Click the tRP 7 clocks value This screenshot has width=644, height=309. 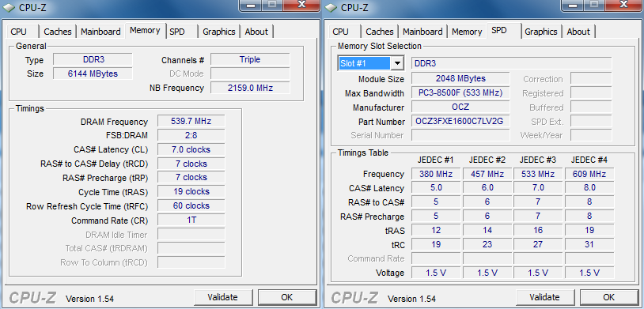pyautogui.click(x=191, y=177)
